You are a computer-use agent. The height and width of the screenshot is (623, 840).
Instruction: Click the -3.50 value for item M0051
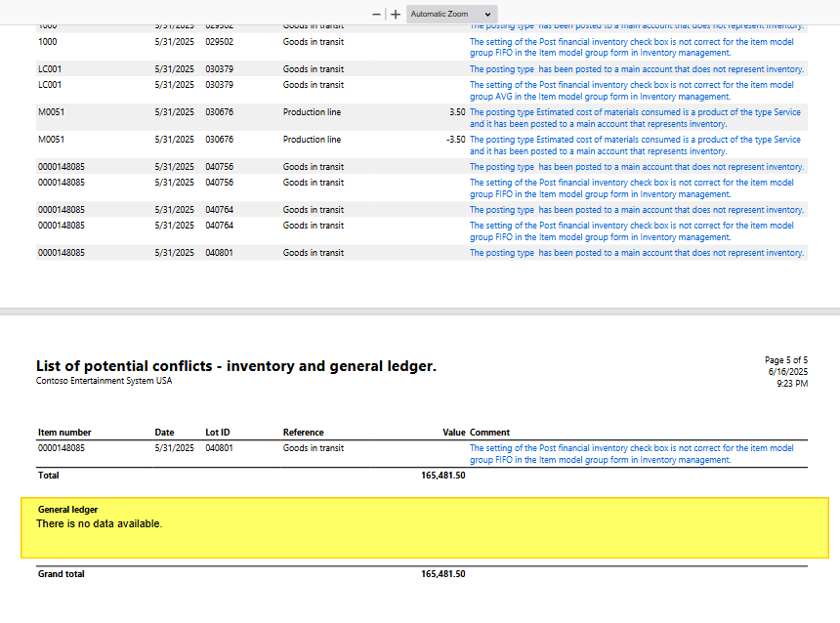pos(455,140)
